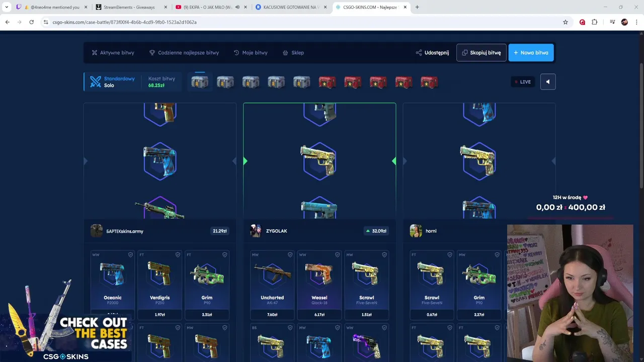
Task: Go to Moje bitwy
Action: coord(251,52)
